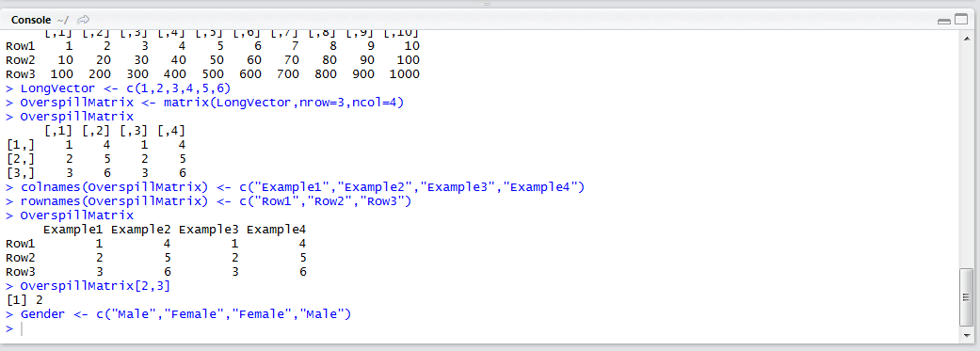Minimize the Console pane
Screen dimensions: 980x351
943,21
